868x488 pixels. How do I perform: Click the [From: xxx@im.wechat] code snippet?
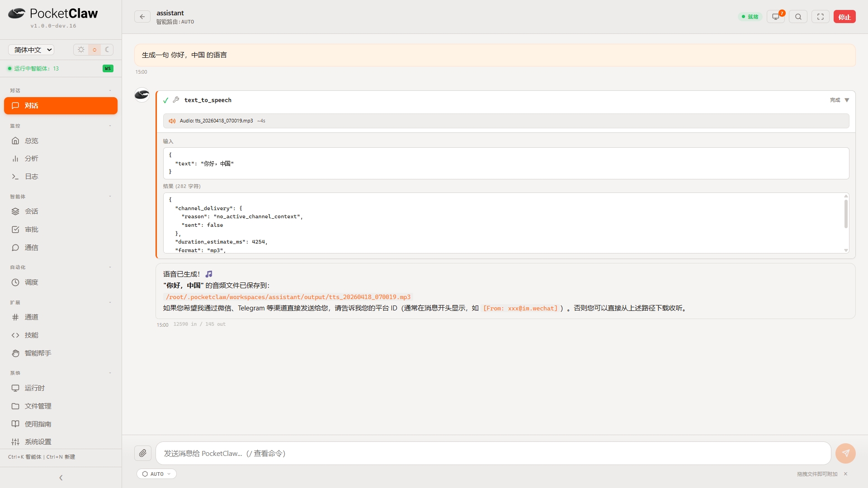click(x=520, y=309)
